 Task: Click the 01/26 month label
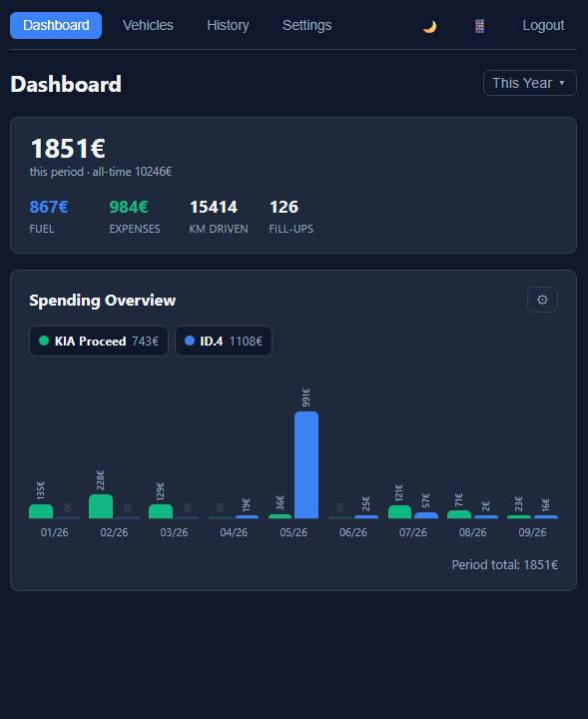[x=55, y=532]
